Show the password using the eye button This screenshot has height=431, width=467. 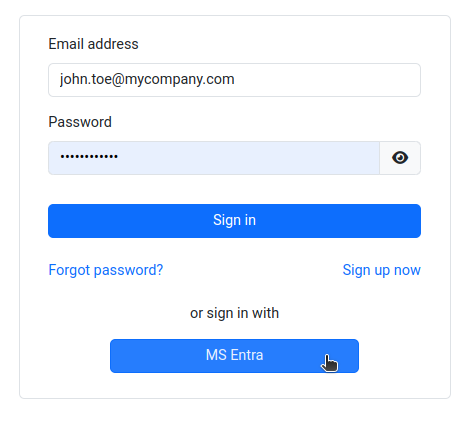pos(400,158)
